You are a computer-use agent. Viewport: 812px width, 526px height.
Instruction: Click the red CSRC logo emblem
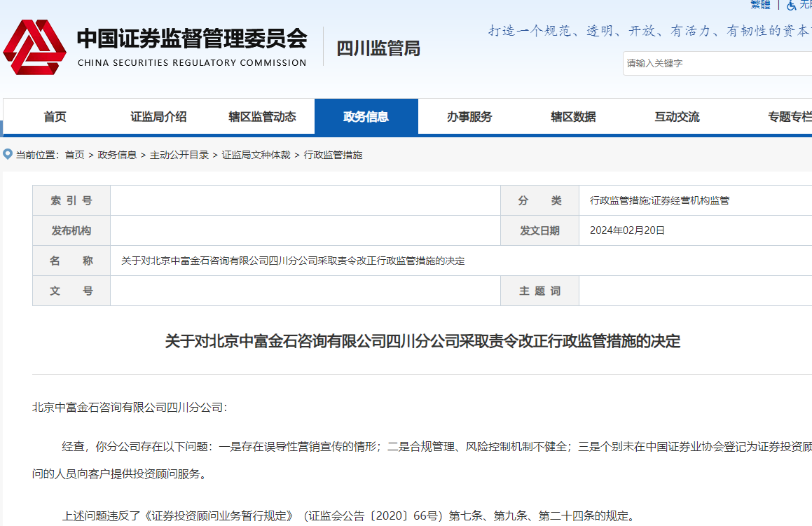click(x=35, y=47)
